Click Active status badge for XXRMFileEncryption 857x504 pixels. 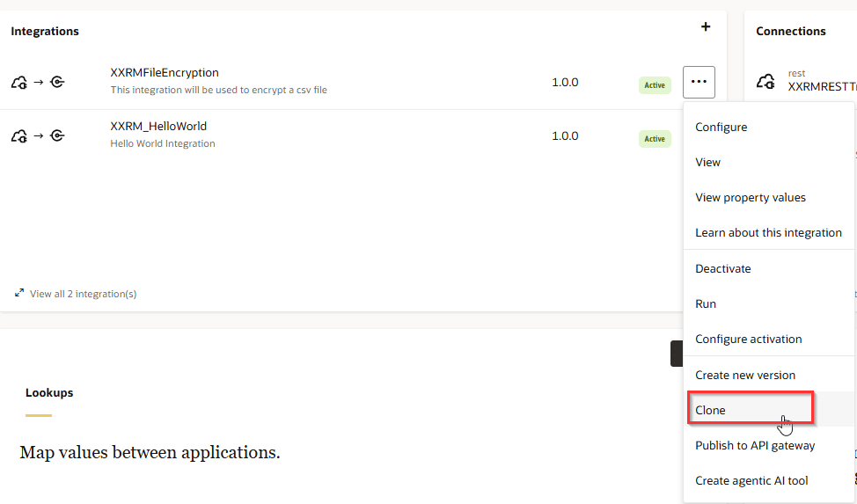coord(655,85)
